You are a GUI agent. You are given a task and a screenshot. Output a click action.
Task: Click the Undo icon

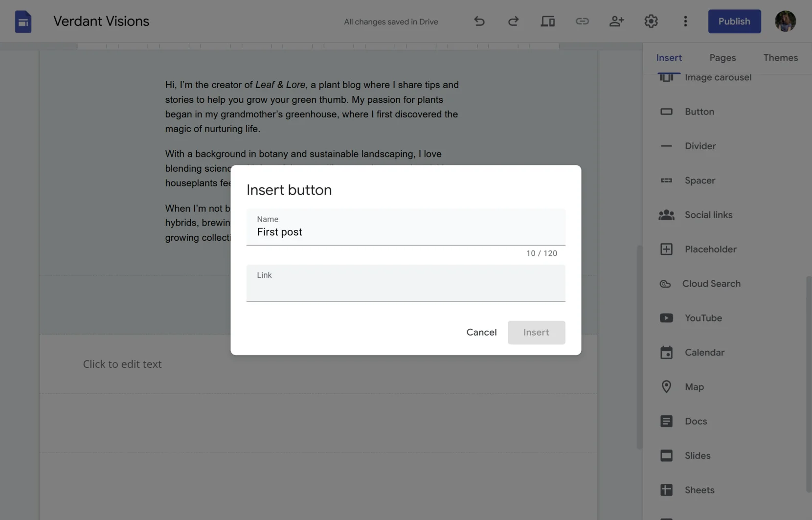(x=479, y=21)
